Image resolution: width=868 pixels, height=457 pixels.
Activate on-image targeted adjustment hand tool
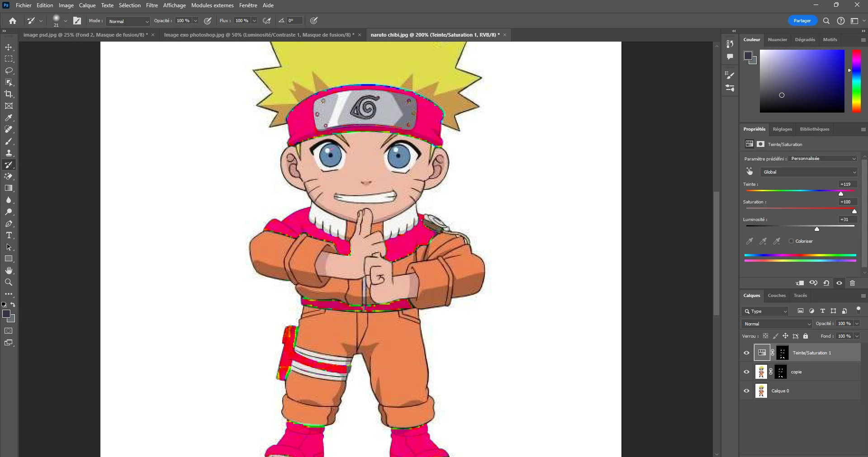tap(749, 171)
